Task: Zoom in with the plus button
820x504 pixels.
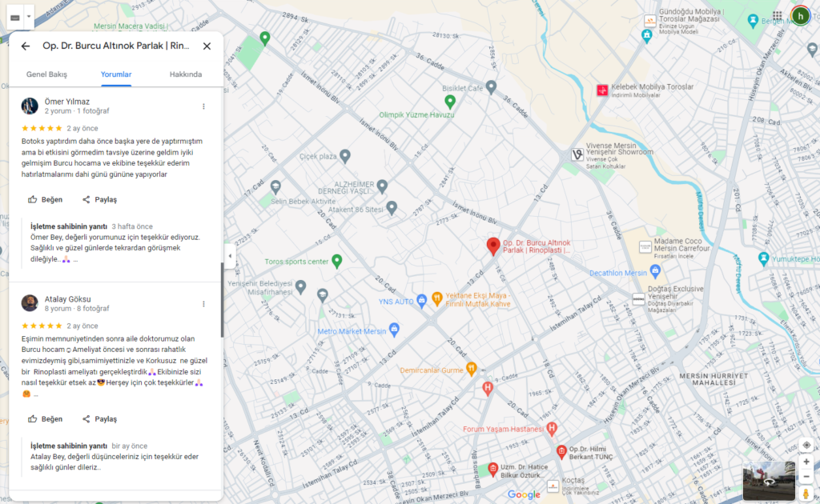Action: tap(806, 462)
